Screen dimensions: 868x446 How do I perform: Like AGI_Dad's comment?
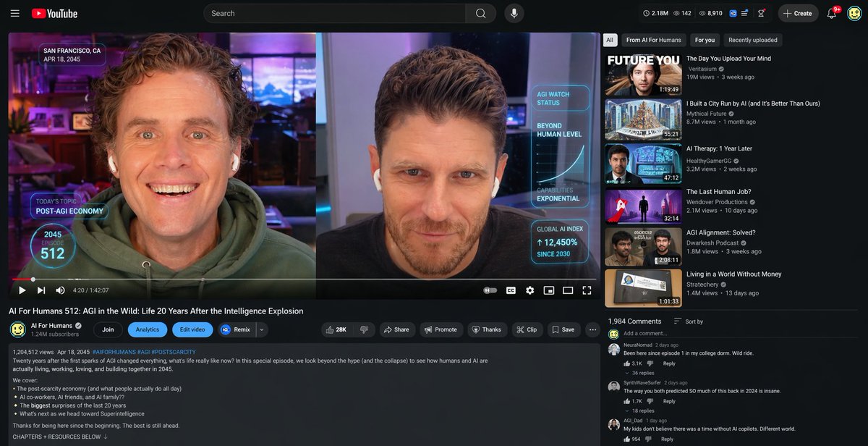(628, 439)
